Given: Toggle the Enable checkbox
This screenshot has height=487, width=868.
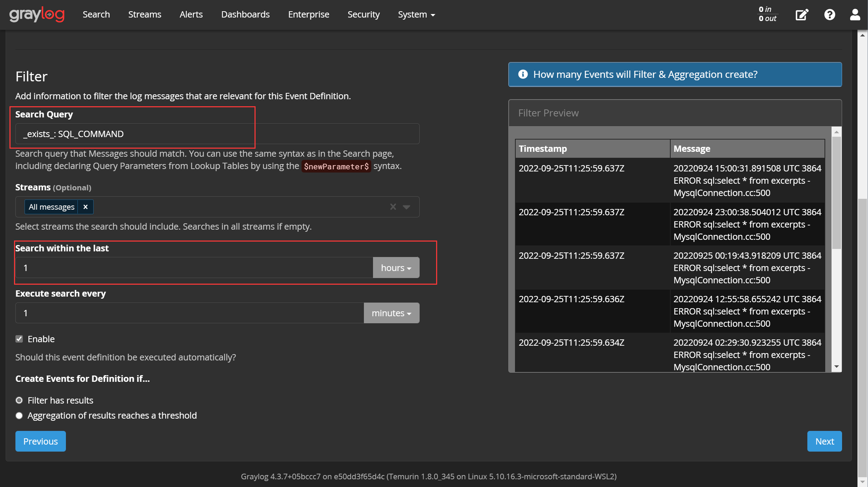Looking at the screenshot, I should [19, 339].
